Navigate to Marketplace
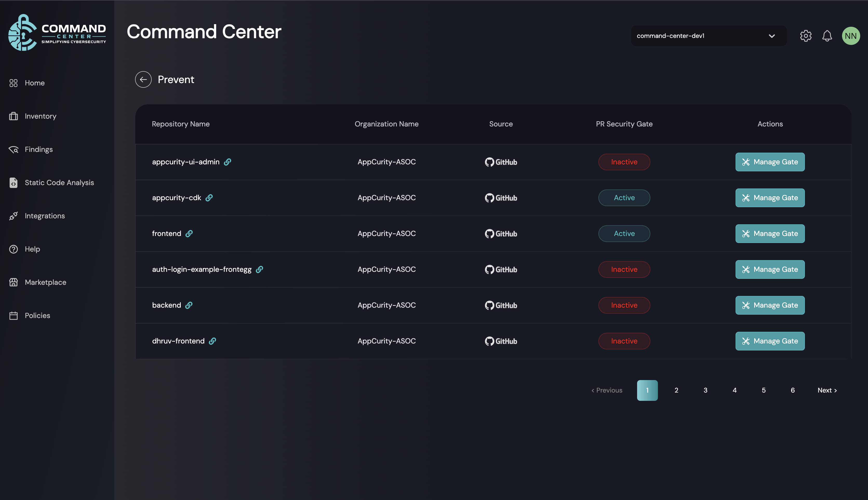Screen dimensions: 868x500 (x=45, y=282)
